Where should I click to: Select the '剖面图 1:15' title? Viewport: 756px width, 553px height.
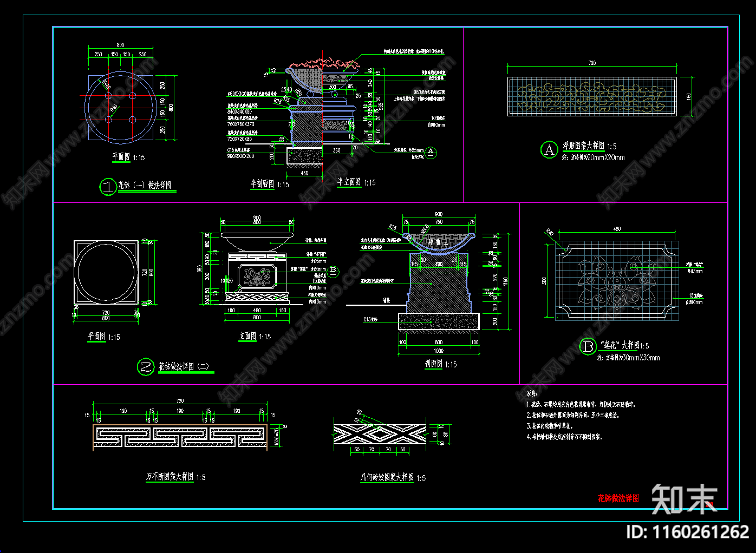click(x=441, y=364)
